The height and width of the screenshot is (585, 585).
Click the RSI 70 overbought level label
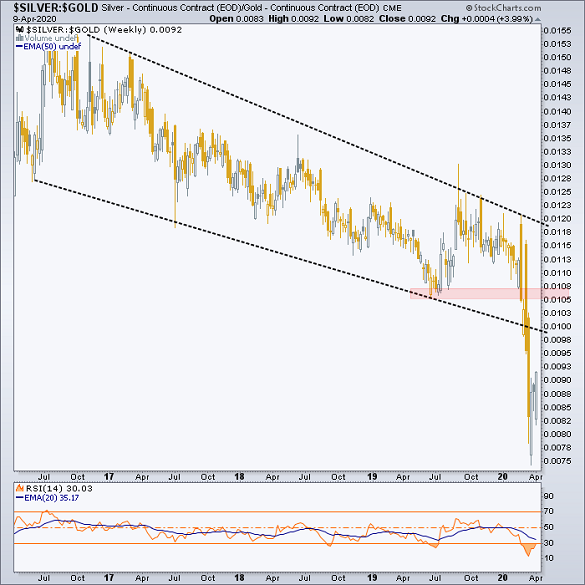548,511
